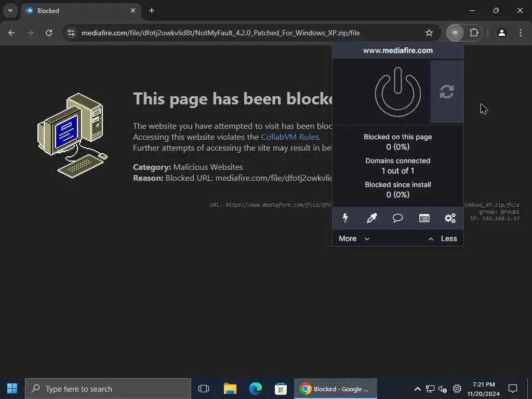The height and width of the screenshot is (399, 532).
Task: Minimize the Chrome window
Action: 472,10
